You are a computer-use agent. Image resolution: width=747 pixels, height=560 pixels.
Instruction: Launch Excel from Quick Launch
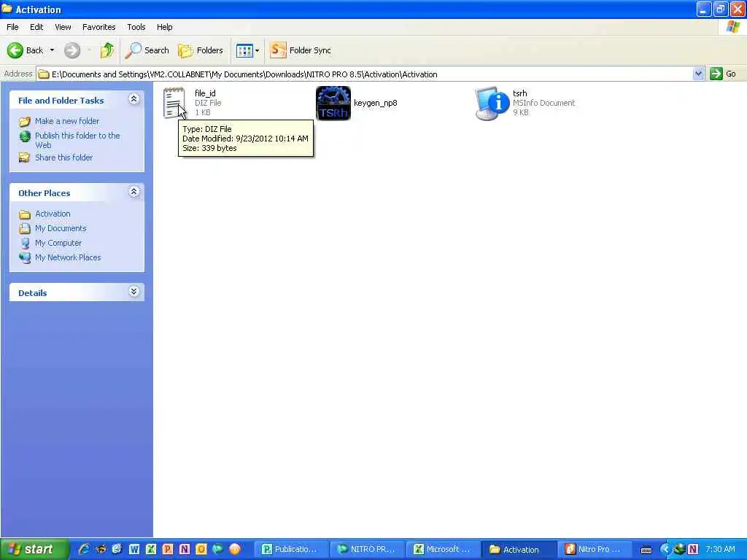coord(151,549)
